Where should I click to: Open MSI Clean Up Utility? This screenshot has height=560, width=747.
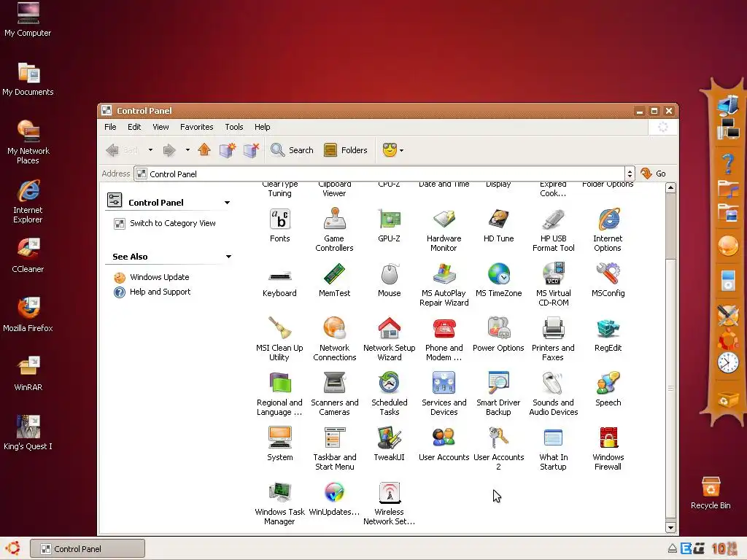(x=279, y=339)
